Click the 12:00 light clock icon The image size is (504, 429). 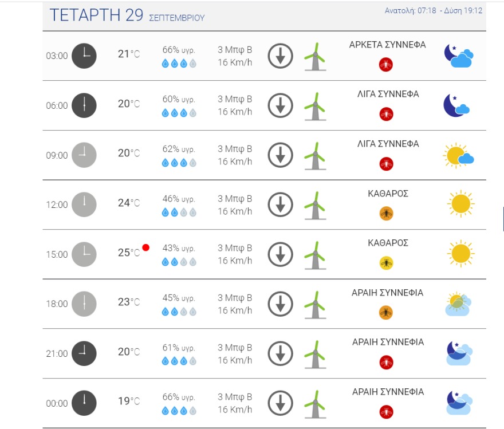click(84, 204)
